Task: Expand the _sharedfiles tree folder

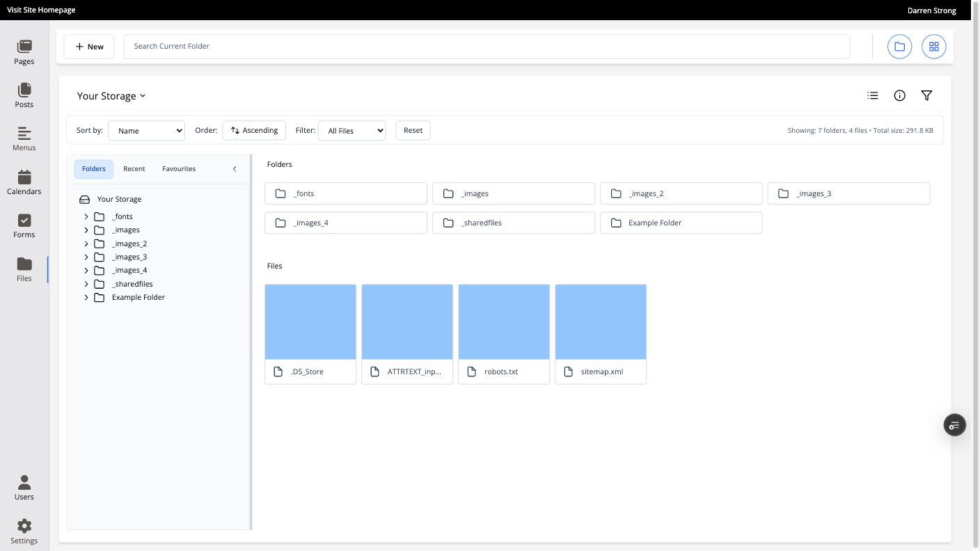Action: 86,284
